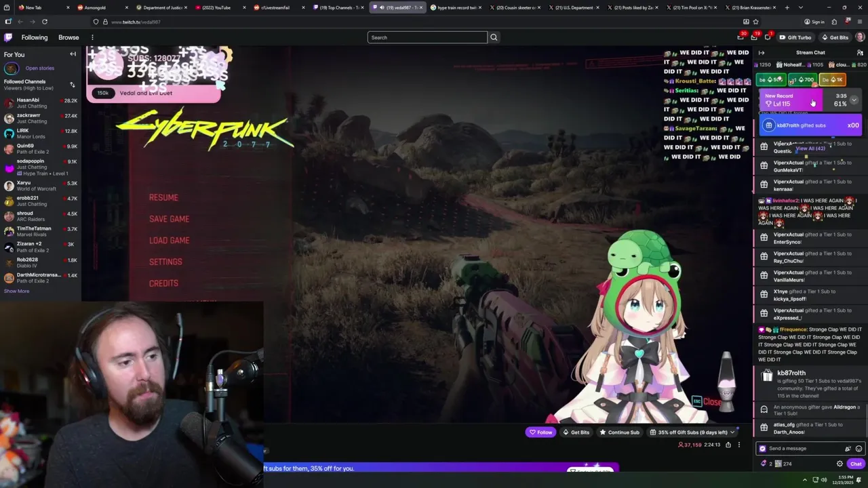
Task: Open Xaryu channel in sidebar
Action: (x=41, y=185)
